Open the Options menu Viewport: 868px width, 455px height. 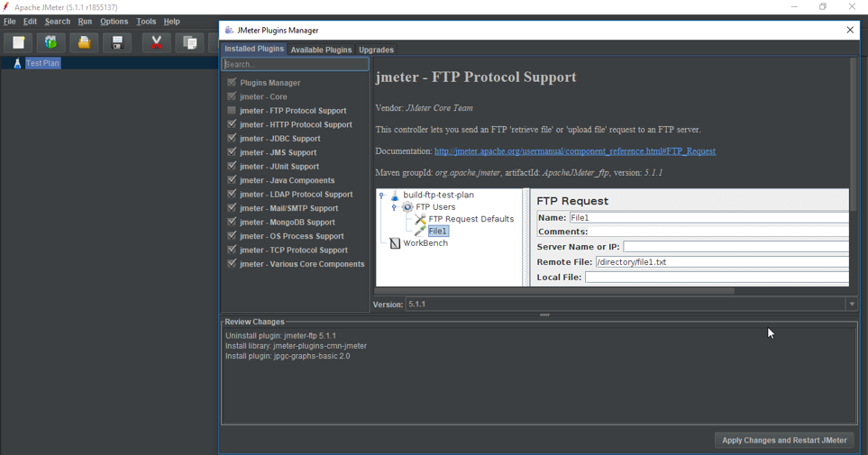pyautogui.click(x=114, y=22)
